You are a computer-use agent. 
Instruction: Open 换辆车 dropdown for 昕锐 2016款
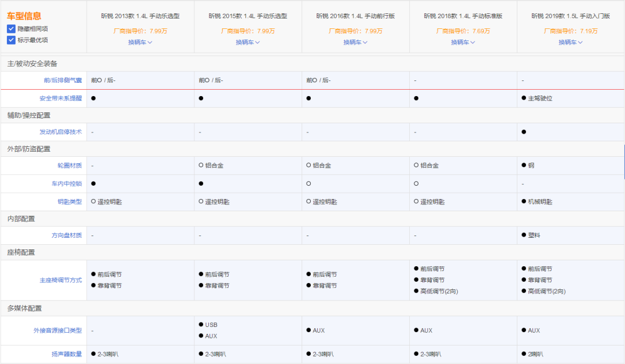pyautogui.click(x=355, y=42)
